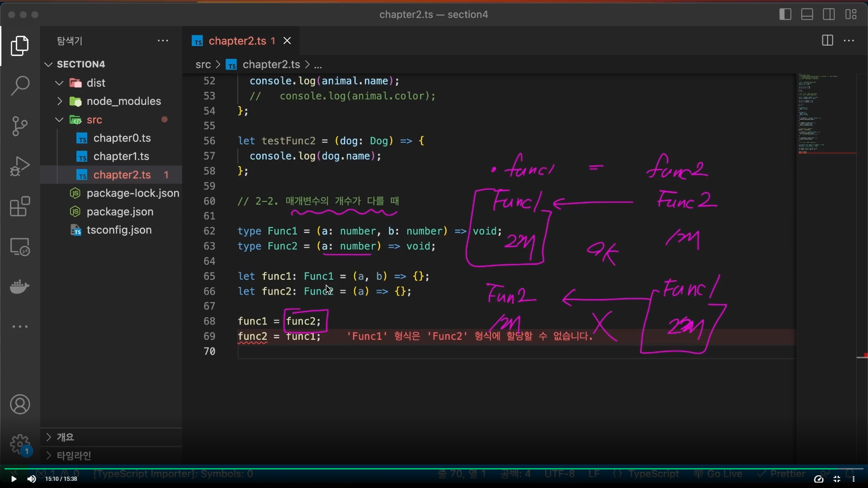Toggle secondary sidebar layout button
This screenshot has height=488, width=868.
pyautogui.click(x=829, y=14)
